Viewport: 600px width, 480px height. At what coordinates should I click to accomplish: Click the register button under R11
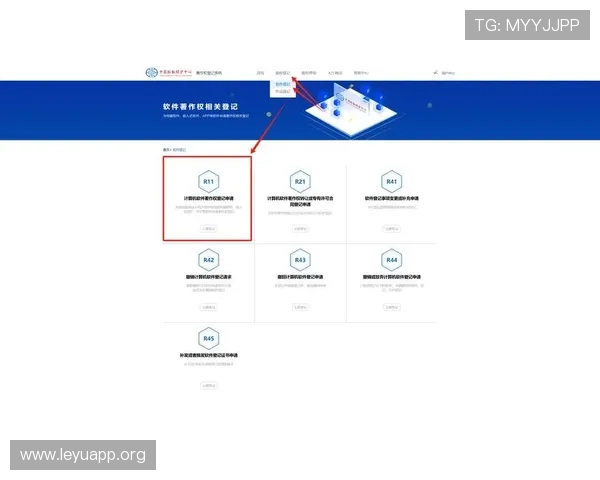click(209, 229)
